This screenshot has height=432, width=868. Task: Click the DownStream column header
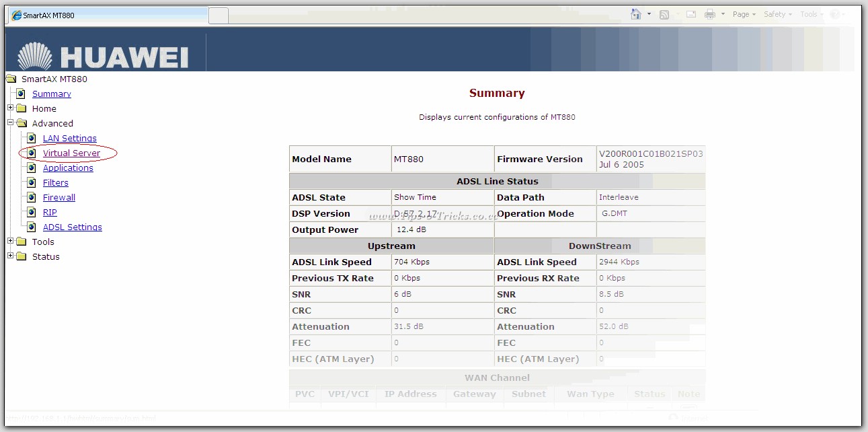pyautogui.click(x=600, y=246)
